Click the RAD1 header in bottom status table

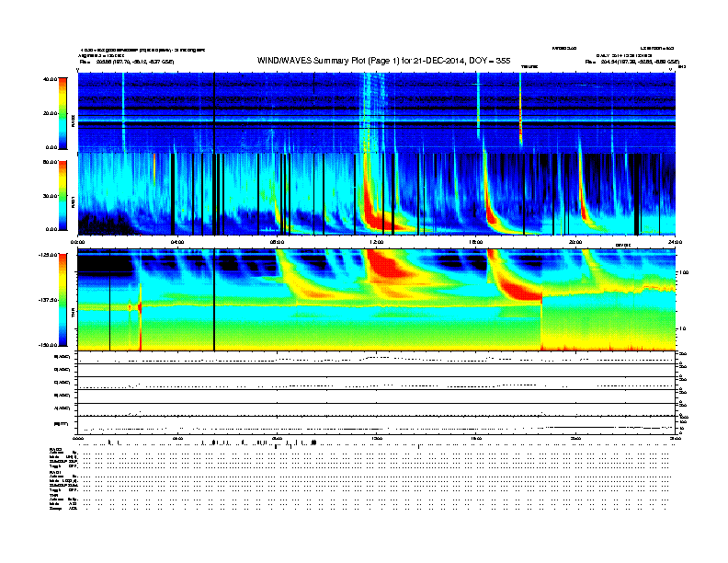[55, 472]
